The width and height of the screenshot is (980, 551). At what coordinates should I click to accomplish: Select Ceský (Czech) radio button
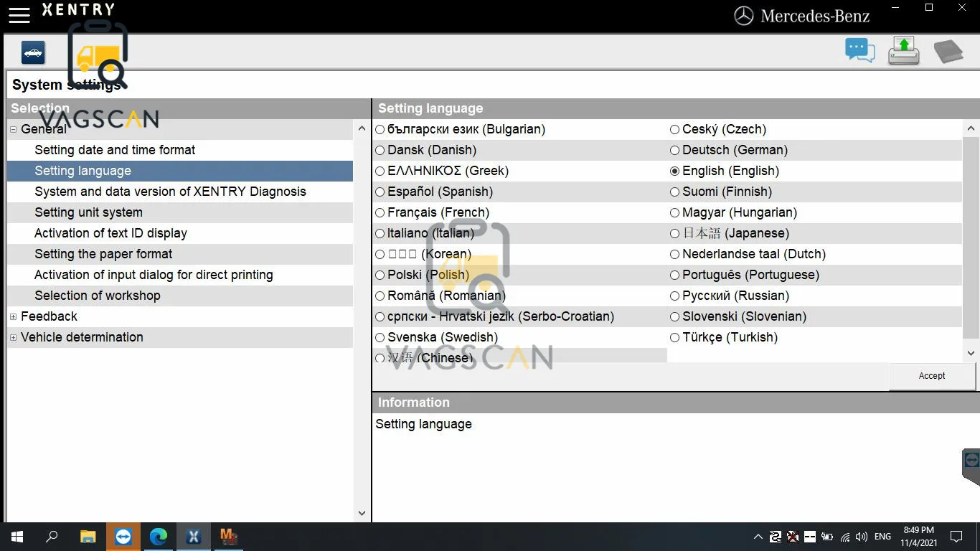674,130
